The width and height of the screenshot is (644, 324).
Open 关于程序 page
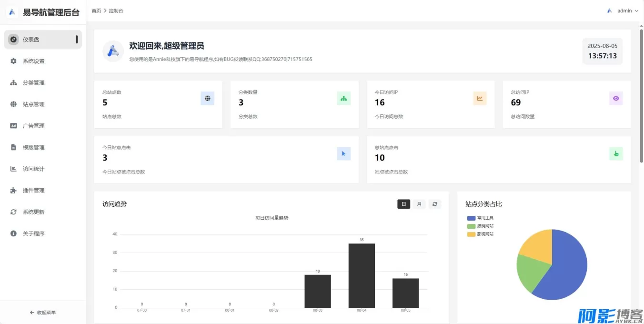click(33, 234)
